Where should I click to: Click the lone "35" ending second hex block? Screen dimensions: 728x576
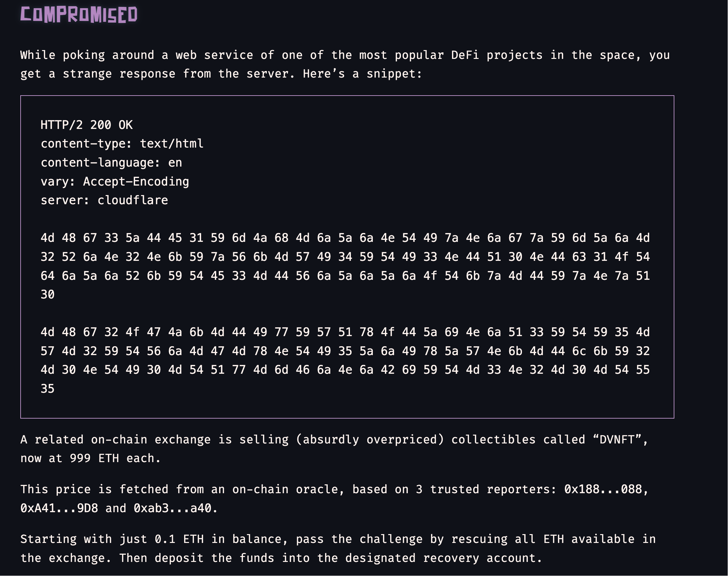[47, 389]
